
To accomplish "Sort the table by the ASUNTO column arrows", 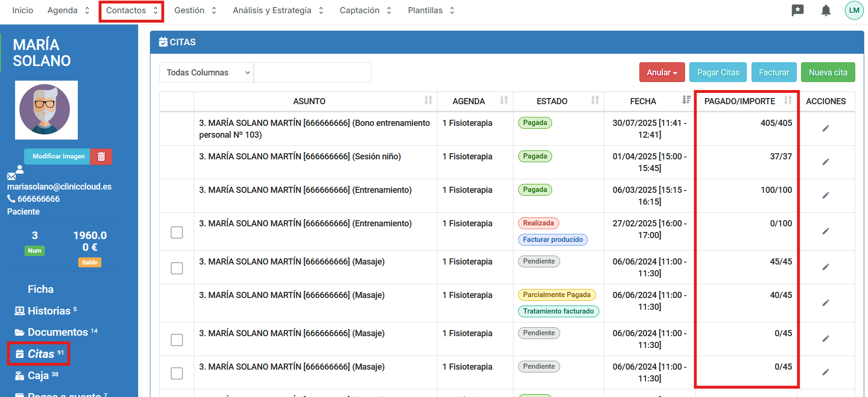I will [428, 100].
